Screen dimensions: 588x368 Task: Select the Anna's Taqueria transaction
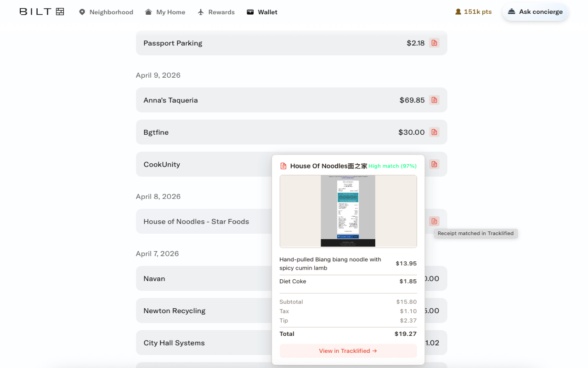pos(291,100)
